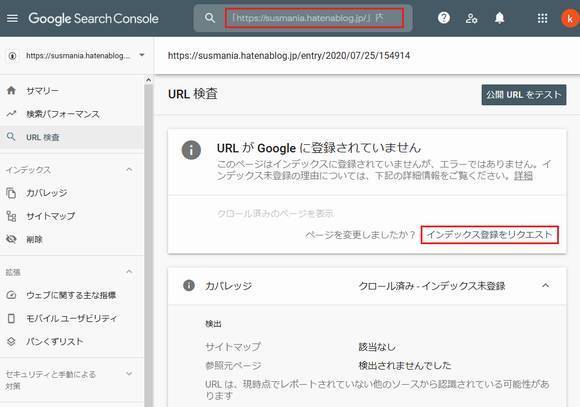The width and height of the screenshot is (580, 407).
Task: Open the 詳細 link
Action: click(523, 175)
